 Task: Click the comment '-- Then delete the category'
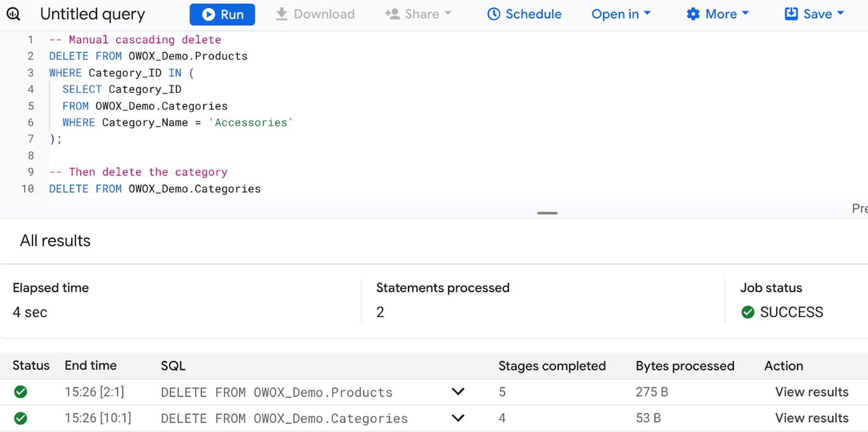point(138,172)
